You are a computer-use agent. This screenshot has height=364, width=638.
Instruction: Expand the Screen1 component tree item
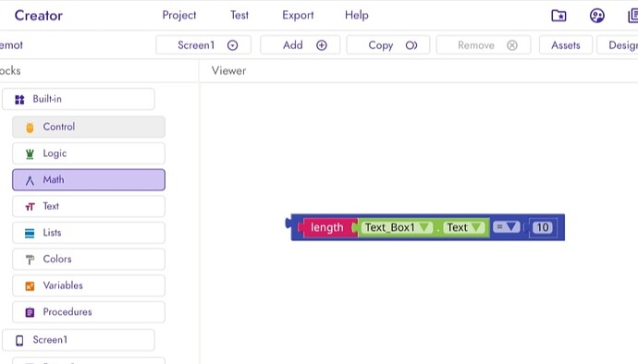click(79, 340)
